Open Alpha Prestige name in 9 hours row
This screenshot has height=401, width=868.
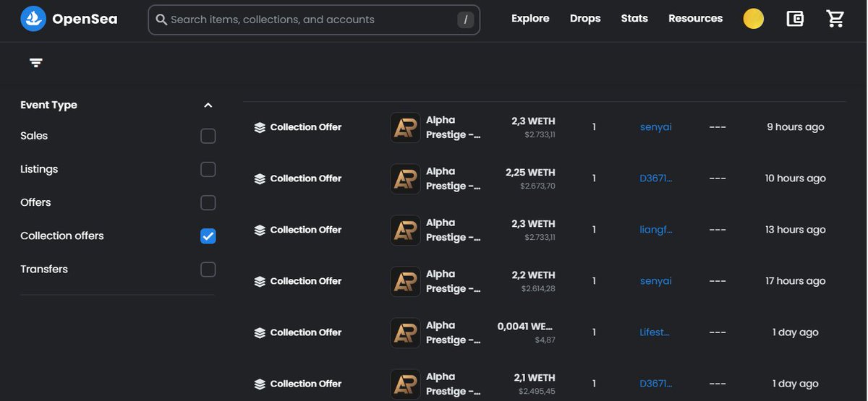(454, 127)
